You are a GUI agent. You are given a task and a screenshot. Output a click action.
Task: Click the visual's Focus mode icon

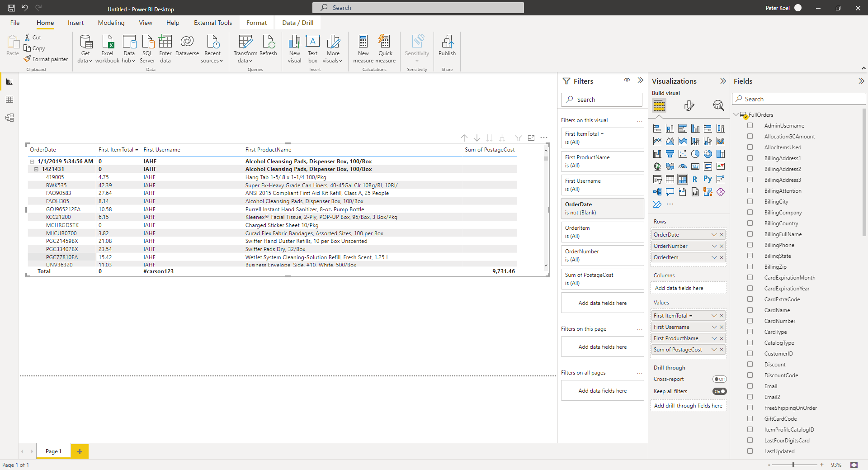tap(531, 138)
